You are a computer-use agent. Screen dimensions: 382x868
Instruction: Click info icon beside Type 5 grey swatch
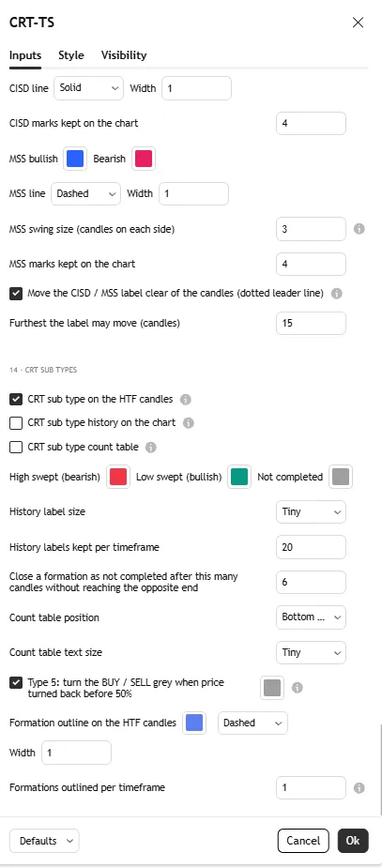click(298, 688)
